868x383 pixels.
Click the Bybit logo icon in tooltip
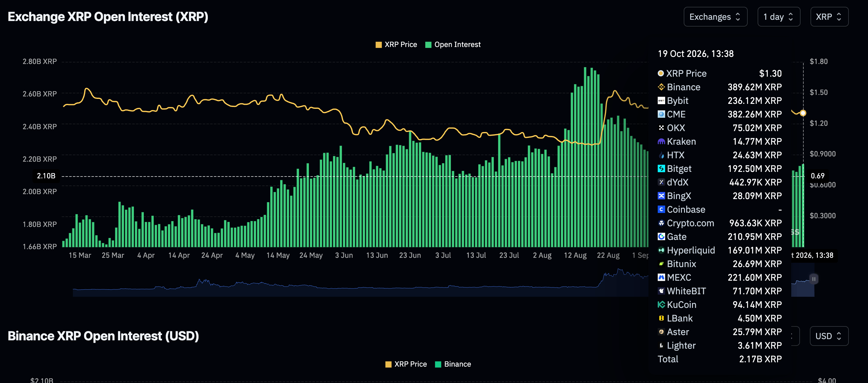coord(661,101)
